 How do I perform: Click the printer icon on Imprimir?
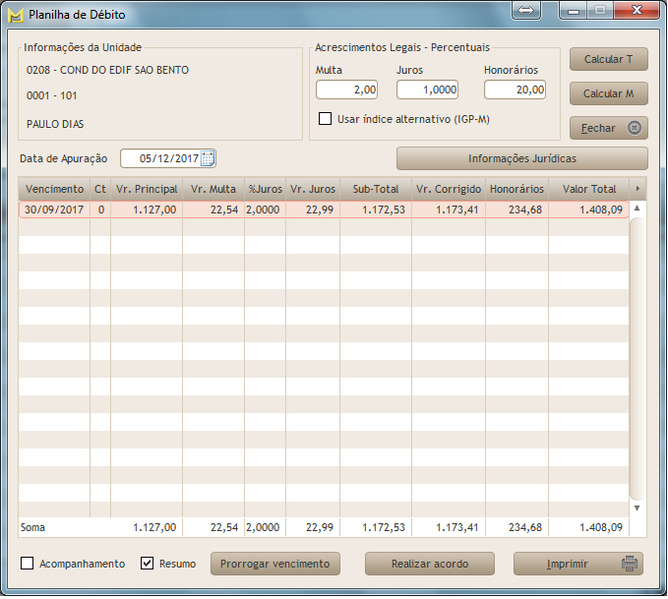pyautogui.click(x=630, y=564)
